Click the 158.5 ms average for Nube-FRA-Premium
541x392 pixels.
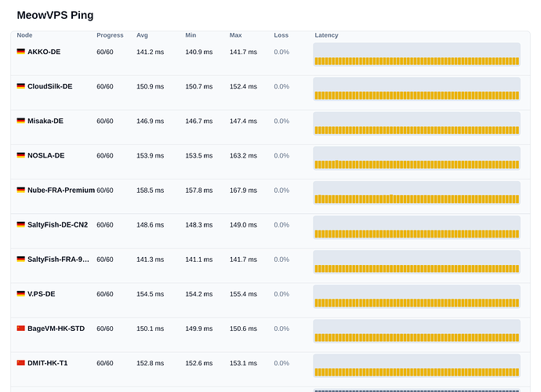click(x=150, y=191)
